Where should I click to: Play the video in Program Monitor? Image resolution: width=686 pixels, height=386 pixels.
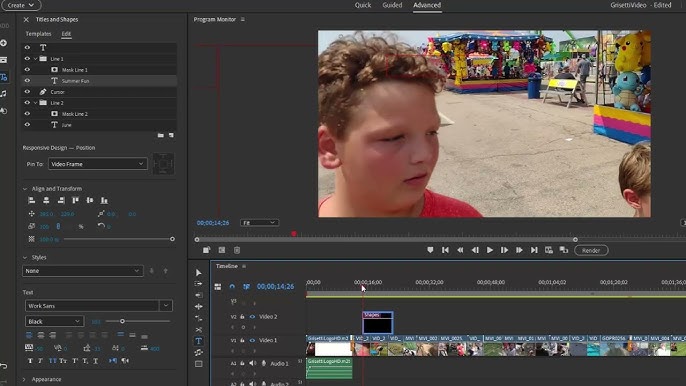pos(490,250)
